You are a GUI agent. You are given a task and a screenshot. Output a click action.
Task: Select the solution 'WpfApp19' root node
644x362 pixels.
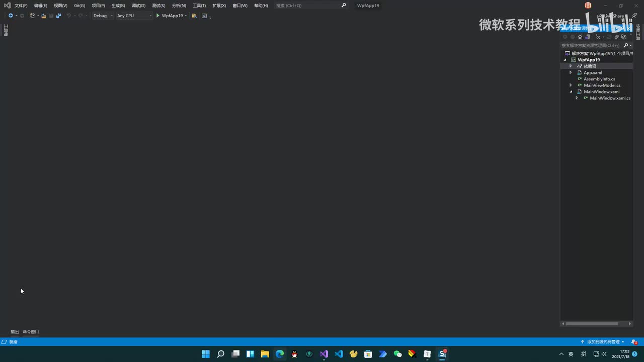tap(599, 53)
